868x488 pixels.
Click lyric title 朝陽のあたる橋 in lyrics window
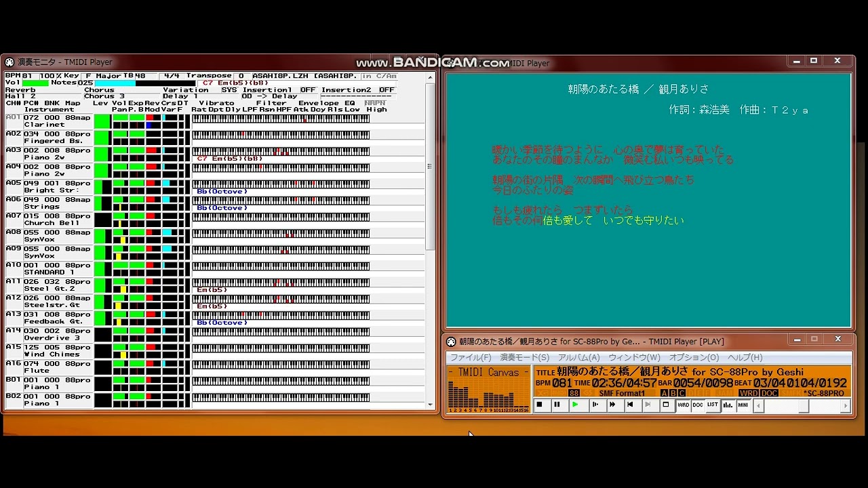602,89
